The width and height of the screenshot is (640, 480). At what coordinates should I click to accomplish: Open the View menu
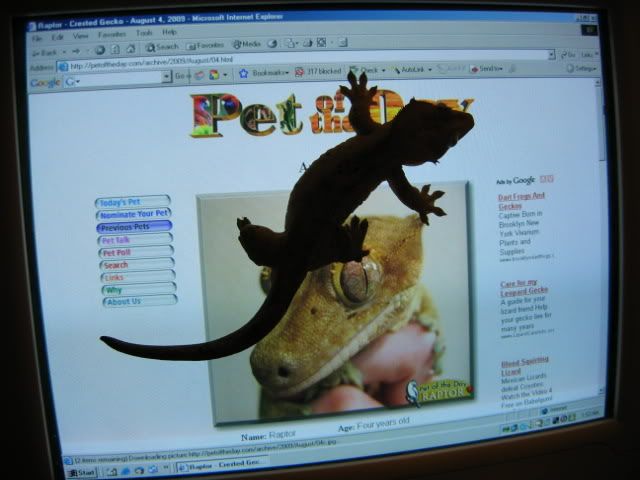[80, 36]
